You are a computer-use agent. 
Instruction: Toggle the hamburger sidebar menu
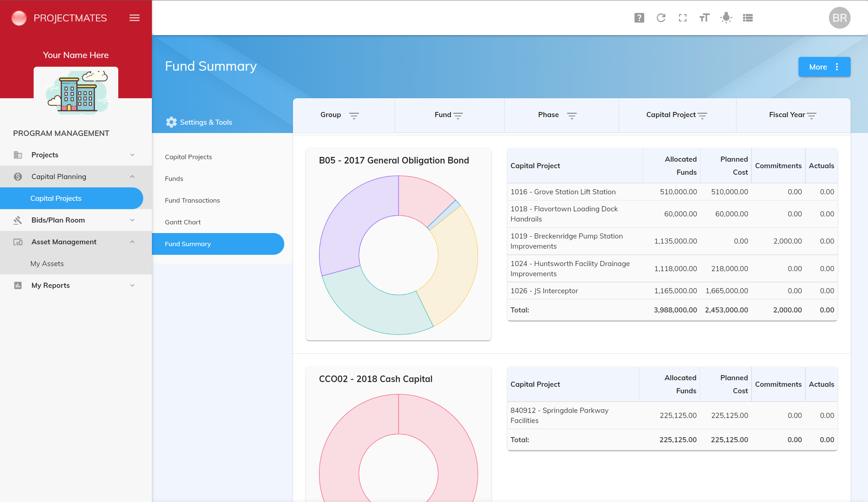(134, 18)
